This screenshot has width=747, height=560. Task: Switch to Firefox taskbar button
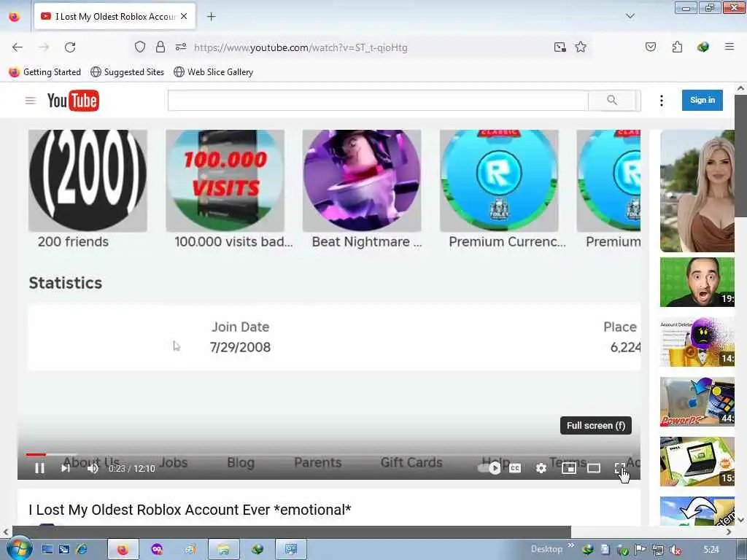pyautogui.click(x=123, y=549)
